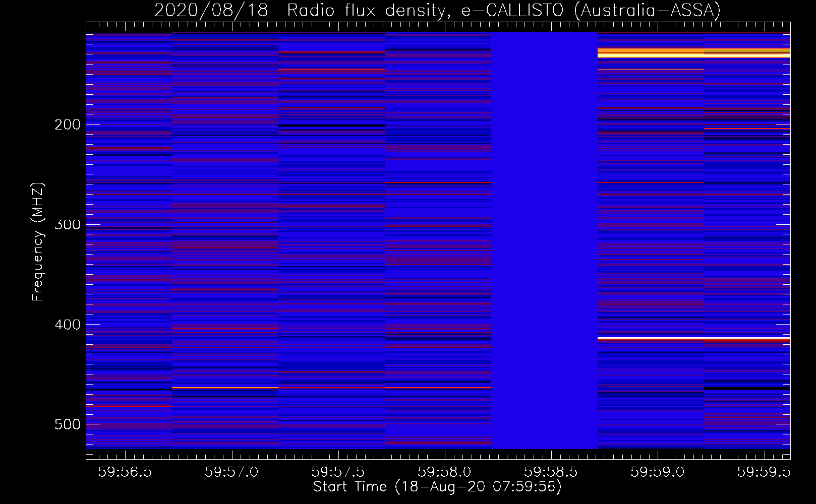Click the 59:57.5 time tick label

[338, 472]
